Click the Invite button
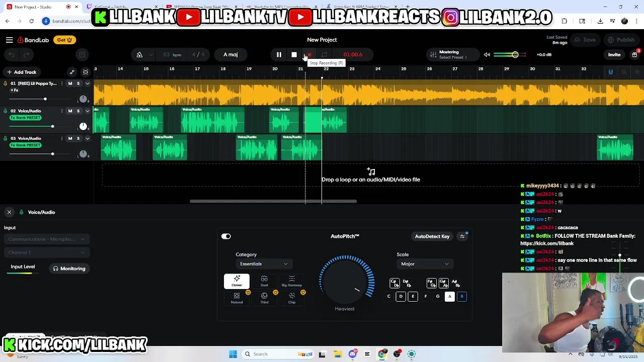 pyautogui.click(x=614, y=54)
